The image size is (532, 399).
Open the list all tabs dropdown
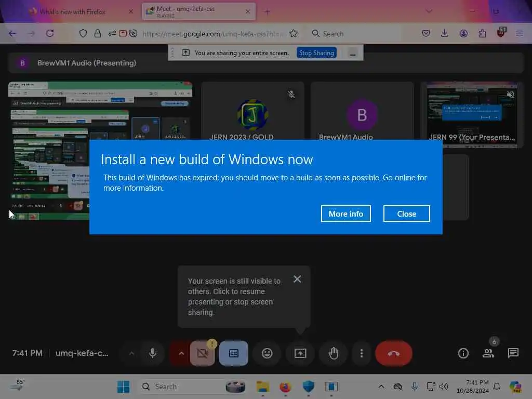429,11
